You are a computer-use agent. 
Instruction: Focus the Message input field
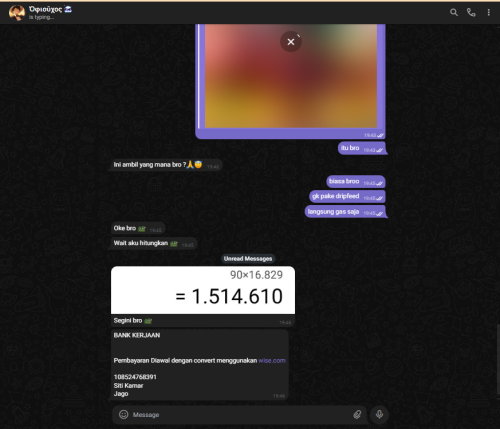(x=239, y=415)
